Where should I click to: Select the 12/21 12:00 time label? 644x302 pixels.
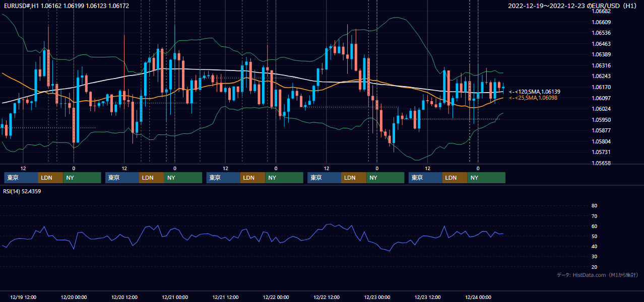(x=225, y=297)
